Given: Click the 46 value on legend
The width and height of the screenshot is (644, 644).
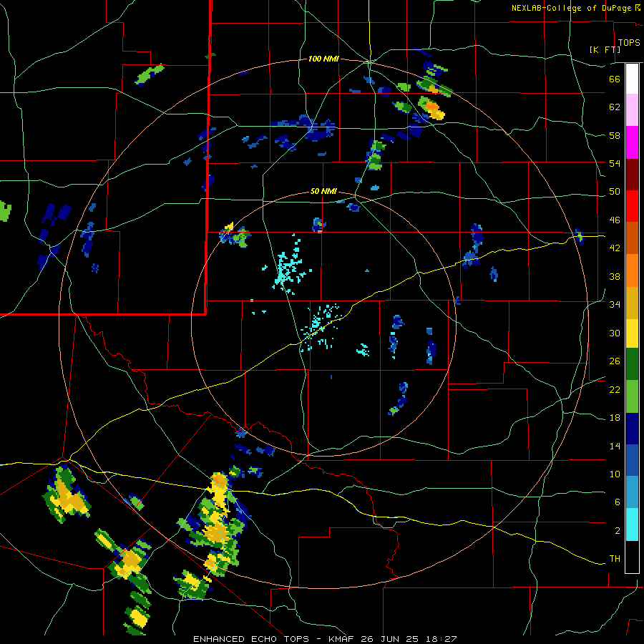Looking at the screenshot, I should tap(615, 220).
